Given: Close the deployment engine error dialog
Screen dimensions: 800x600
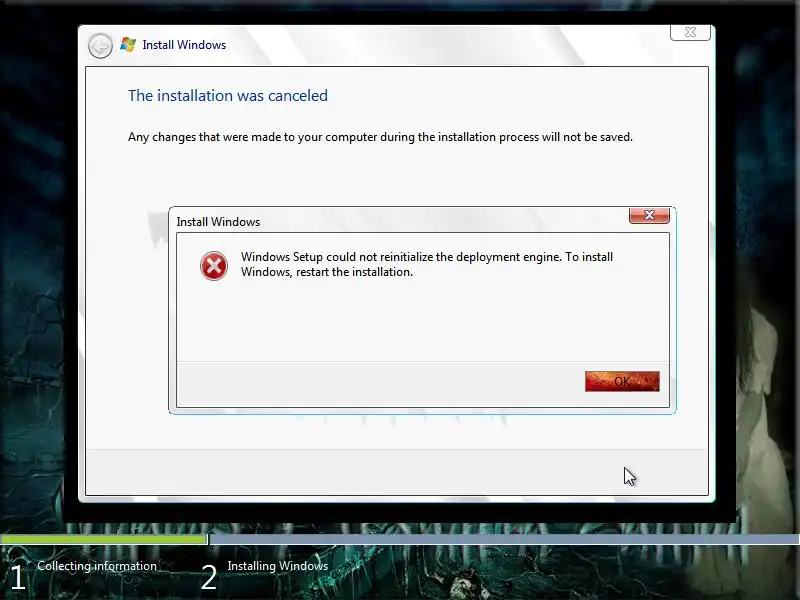Looking at the screenshot, I should [x=649, y=215].
